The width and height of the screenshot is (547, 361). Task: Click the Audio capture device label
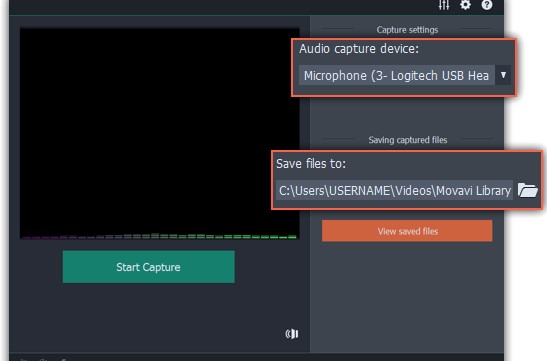(x=359, y=49)
